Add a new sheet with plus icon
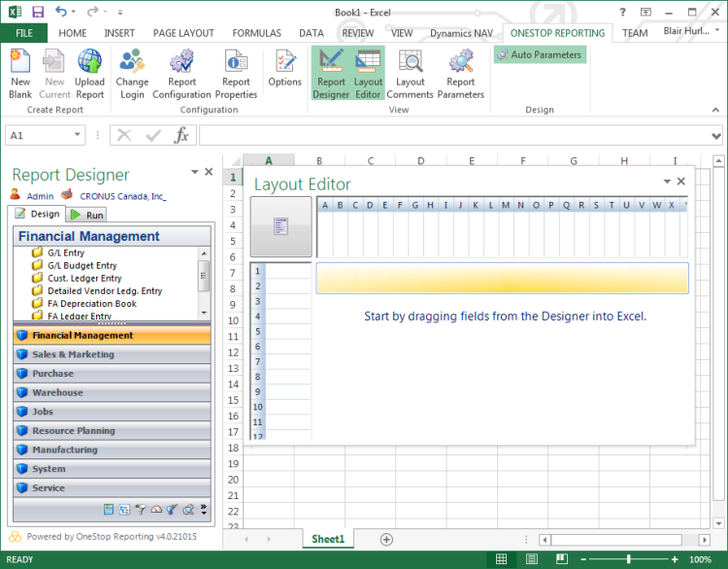 386,539
